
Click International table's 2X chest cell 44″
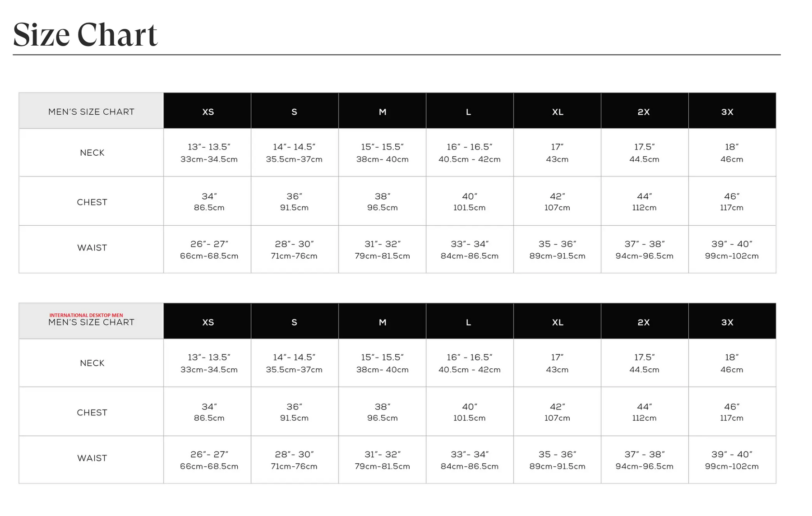point(644,412)
